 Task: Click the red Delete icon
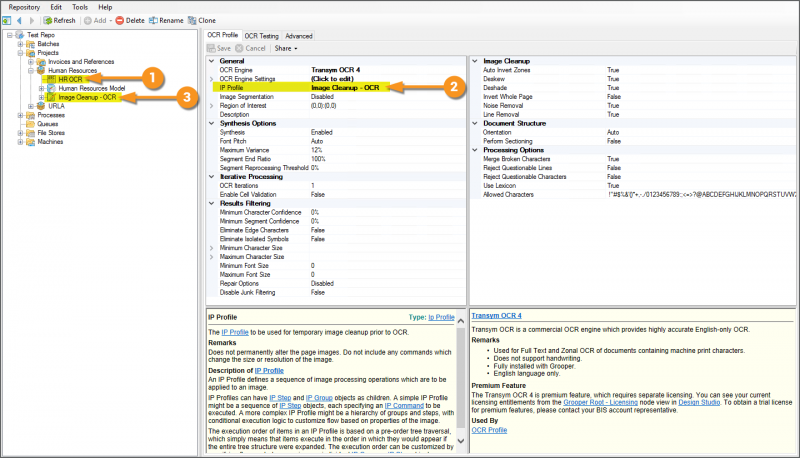pyautogui.click(x=120, y=20)
